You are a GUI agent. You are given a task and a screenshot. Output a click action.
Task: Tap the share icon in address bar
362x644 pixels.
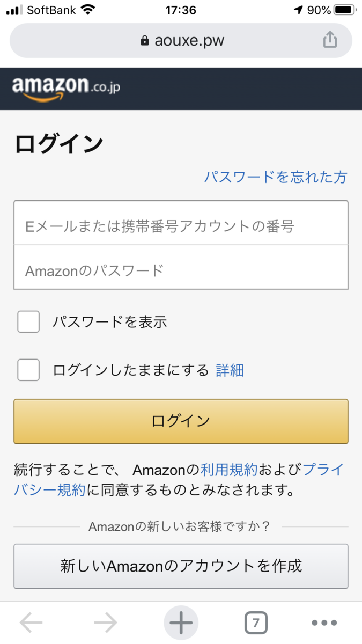pyautogui.click(x=330, y=40)
